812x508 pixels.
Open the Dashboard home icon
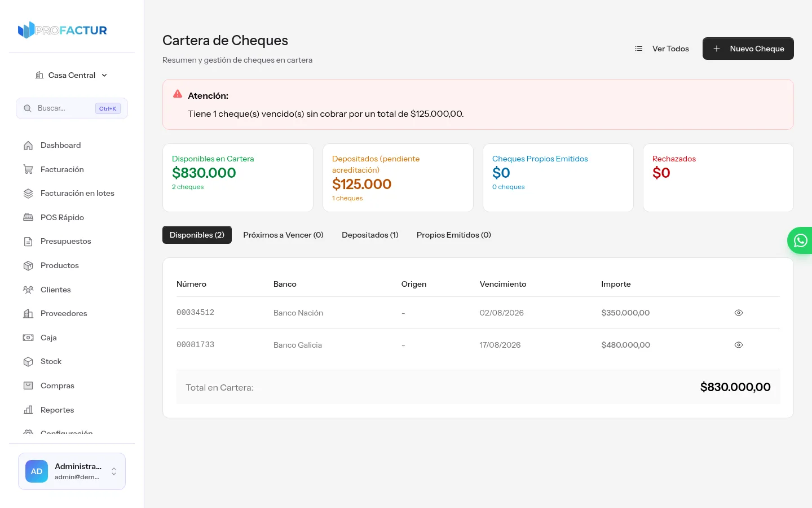click(x=28, y=146)
